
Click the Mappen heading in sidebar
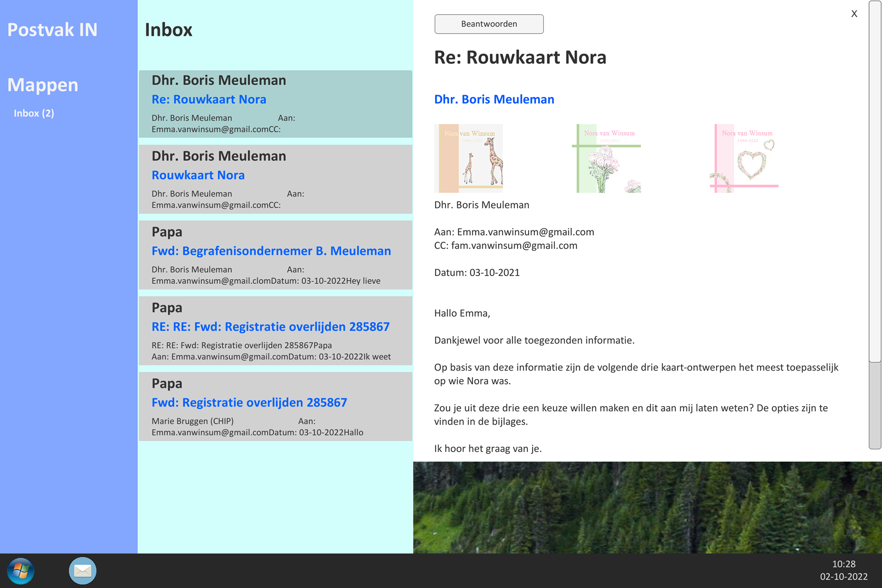(x=43, y=85)
